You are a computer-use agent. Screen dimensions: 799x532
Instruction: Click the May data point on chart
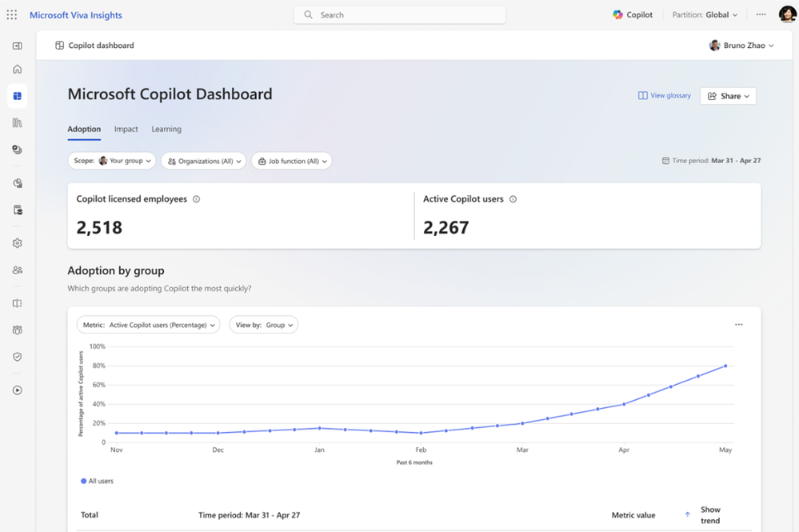pos(725,366)
